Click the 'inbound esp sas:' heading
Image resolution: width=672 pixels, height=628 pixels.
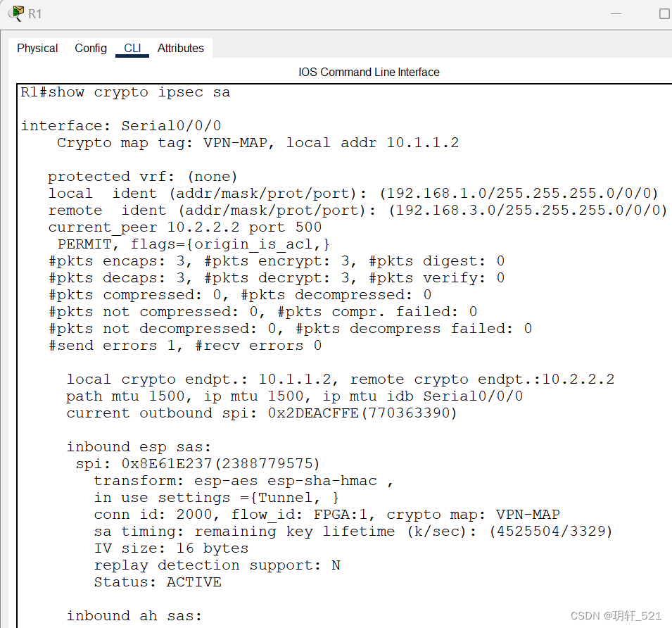pyautogui.click(x=139, y=446)
